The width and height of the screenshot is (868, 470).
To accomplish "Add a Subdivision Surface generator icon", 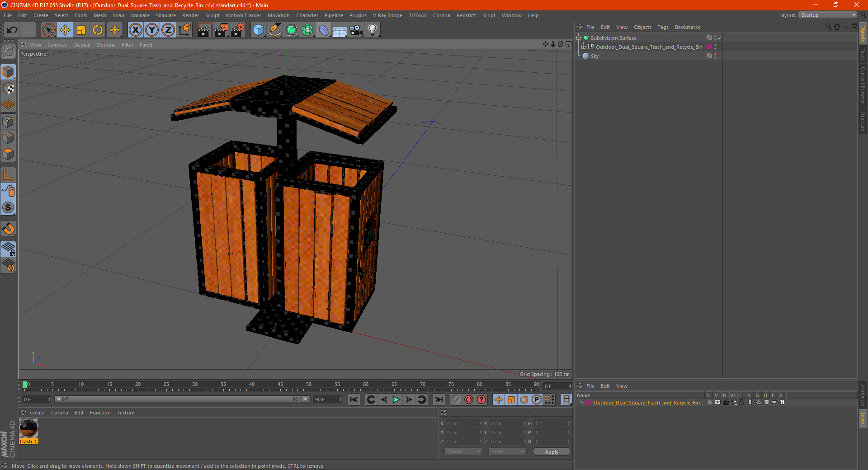I will [x=291, y=30].
